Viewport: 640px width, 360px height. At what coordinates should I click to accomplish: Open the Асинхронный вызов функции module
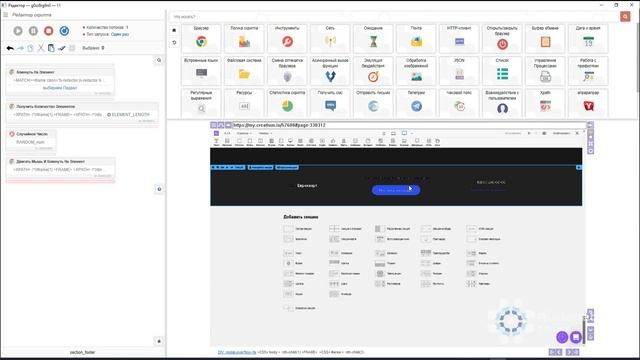330,71
